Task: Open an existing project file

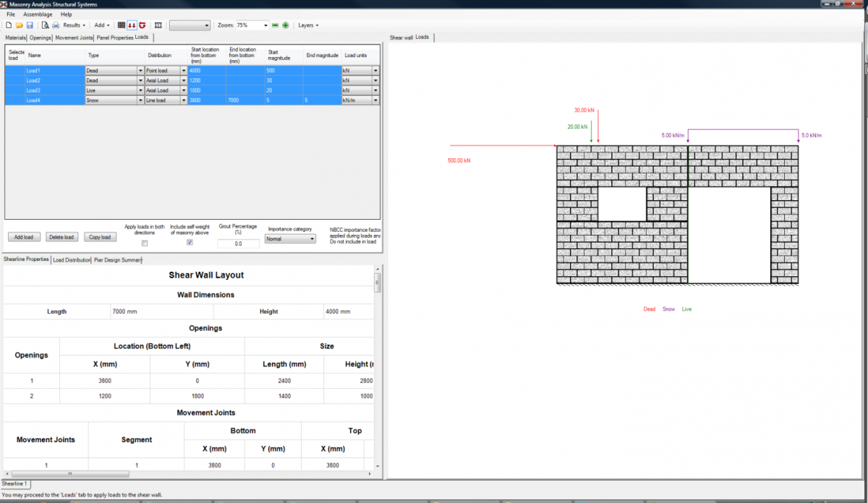Action: pyautogui.click(x=20, y=25)
